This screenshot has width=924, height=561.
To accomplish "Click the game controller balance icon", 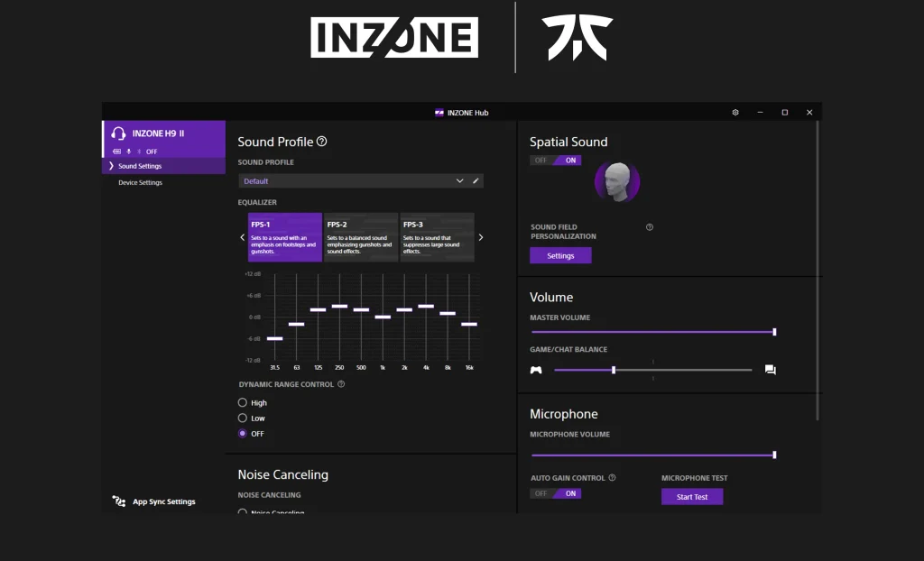I will coord(536,370).
